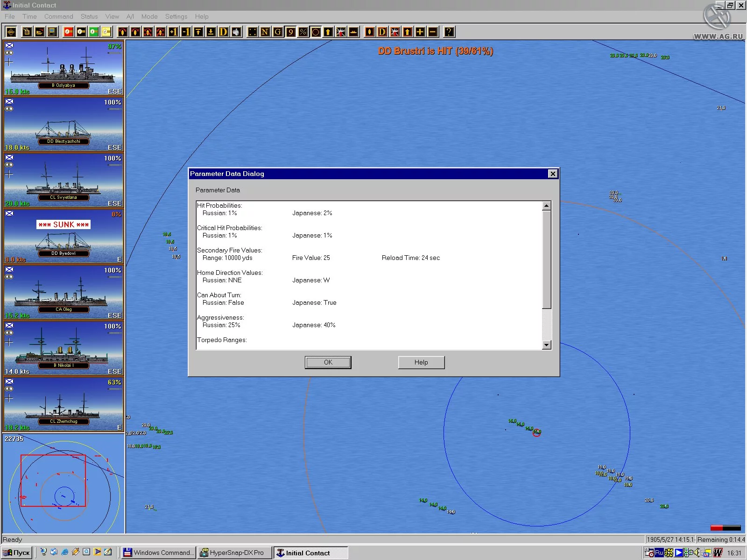Toggle the range circle toolbar icon
This screenshot has width=747, height=560.
pos(316,32)
